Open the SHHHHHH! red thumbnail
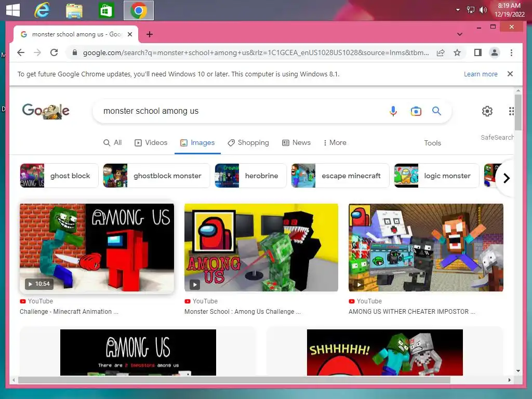Viewport: 532px width, 399px height. pyautogui.click(x=385, y=352)
